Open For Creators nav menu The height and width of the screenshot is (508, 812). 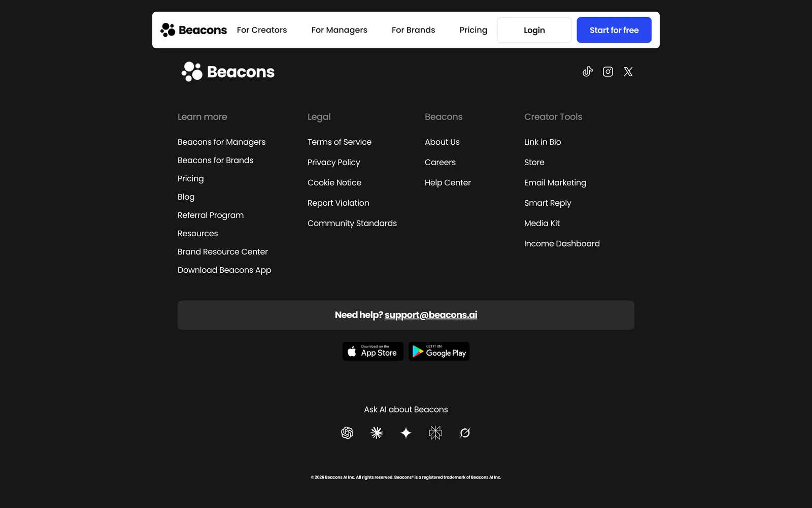262,30
